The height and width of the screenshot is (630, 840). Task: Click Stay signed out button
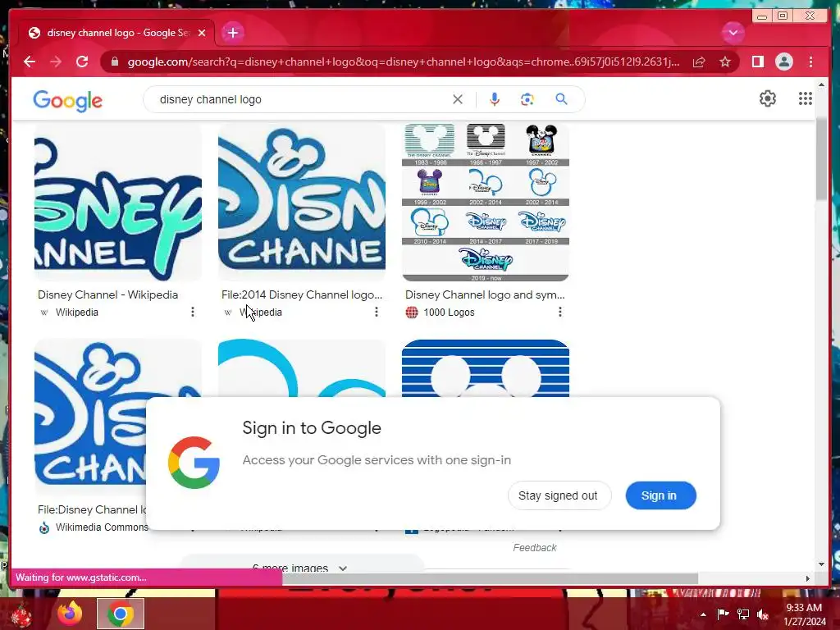coord(558,495)
